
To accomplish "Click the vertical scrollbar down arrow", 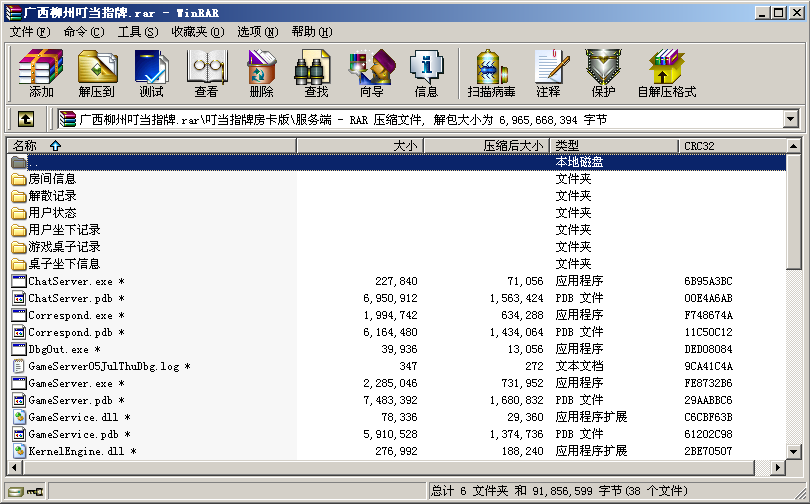I will 794,452.
